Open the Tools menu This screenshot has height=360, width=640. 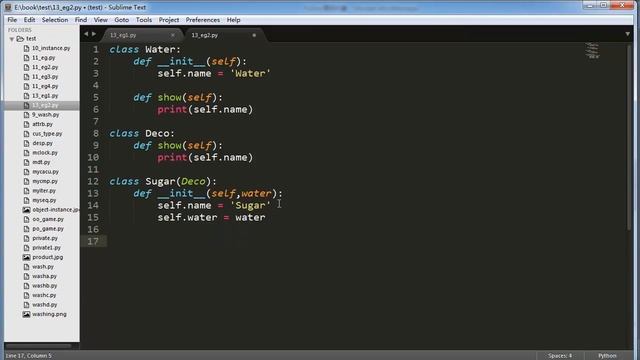click(x=144, y=20)
